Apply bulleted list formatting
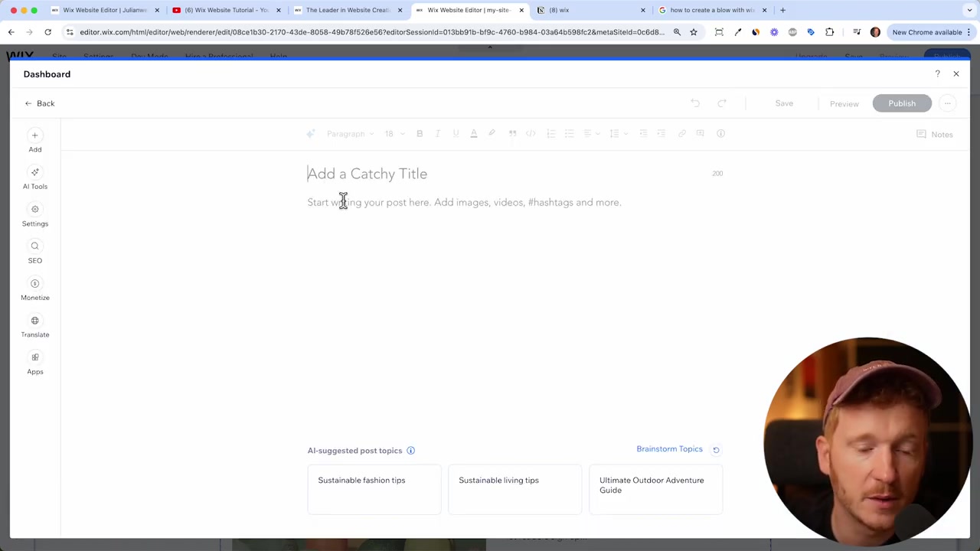 569,134
